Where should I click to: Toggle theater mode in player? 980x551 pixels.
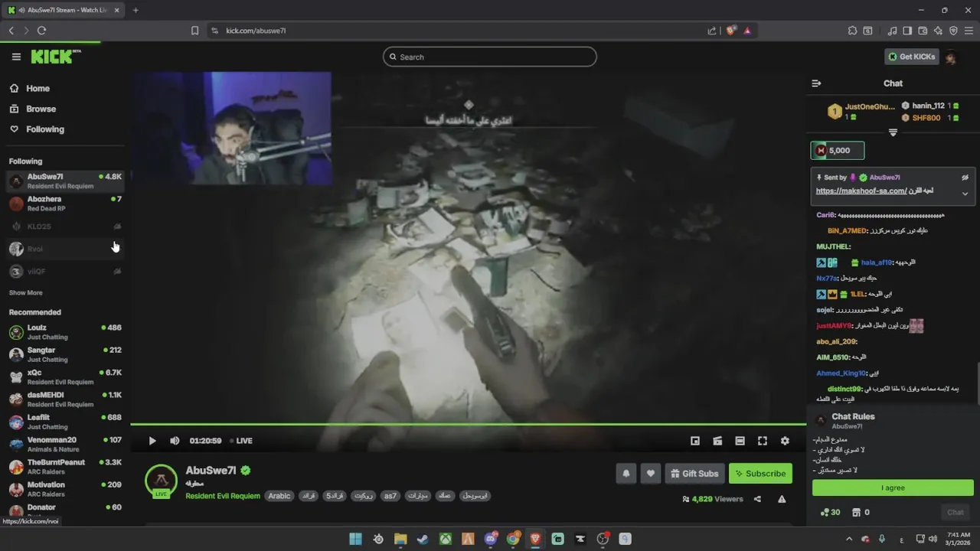click(x=740, y=441)
